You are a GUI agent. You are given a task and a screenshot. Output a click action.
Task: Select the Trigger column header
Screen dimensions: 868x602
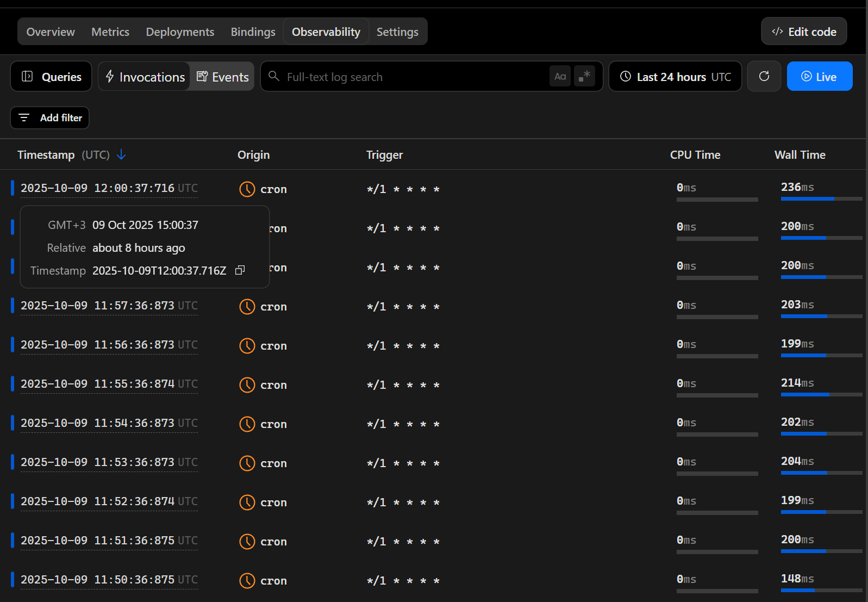(x=384, y=155)
